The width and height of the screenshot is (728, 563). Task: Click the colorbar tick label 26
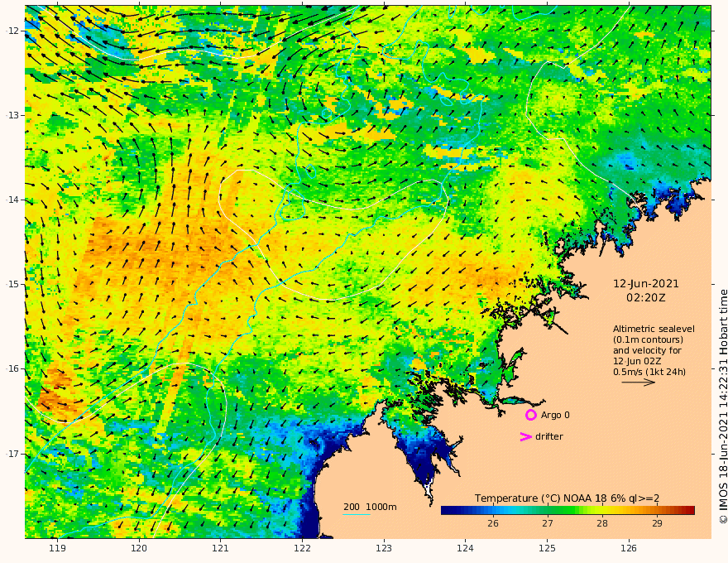[x=493, y=523]
